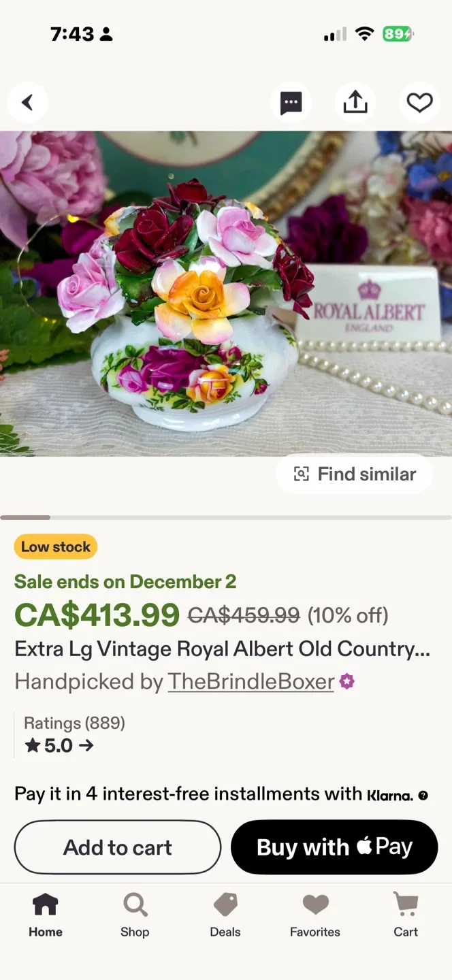
Task: Open the Ratings with 5.0 stars
Action: tap(74, 734)
